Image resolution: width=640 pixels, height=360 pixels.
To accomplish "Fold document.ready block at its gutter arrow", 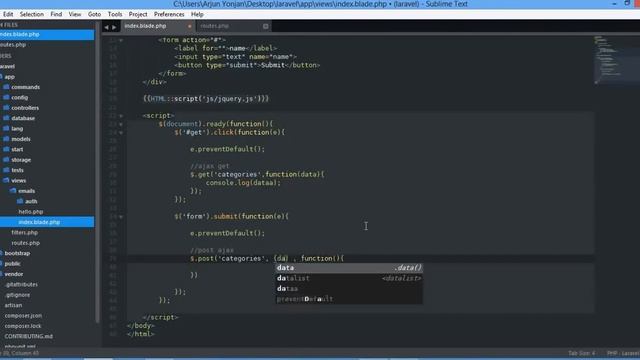I will click(121, 124).
